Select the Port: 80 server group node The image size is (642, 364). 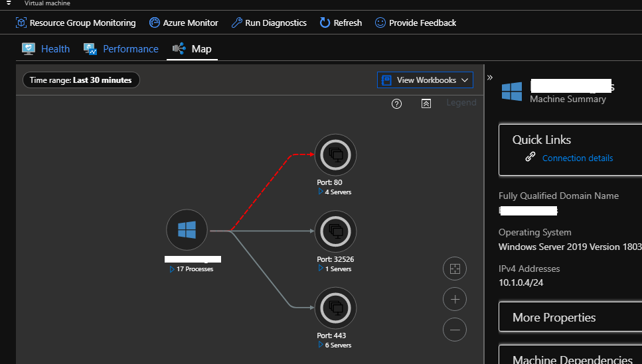[x=335, y=154]
